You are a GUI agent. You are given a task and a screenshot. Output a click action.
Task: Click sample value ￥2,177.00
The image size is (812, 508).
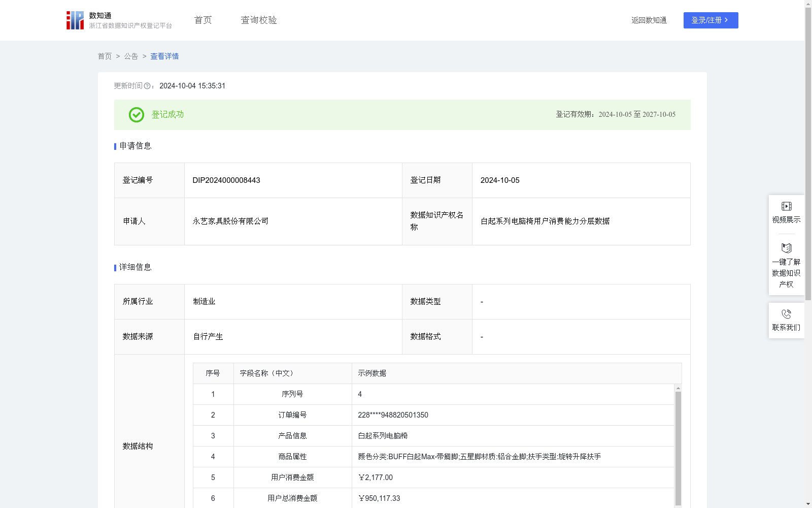tap(375, 478)
